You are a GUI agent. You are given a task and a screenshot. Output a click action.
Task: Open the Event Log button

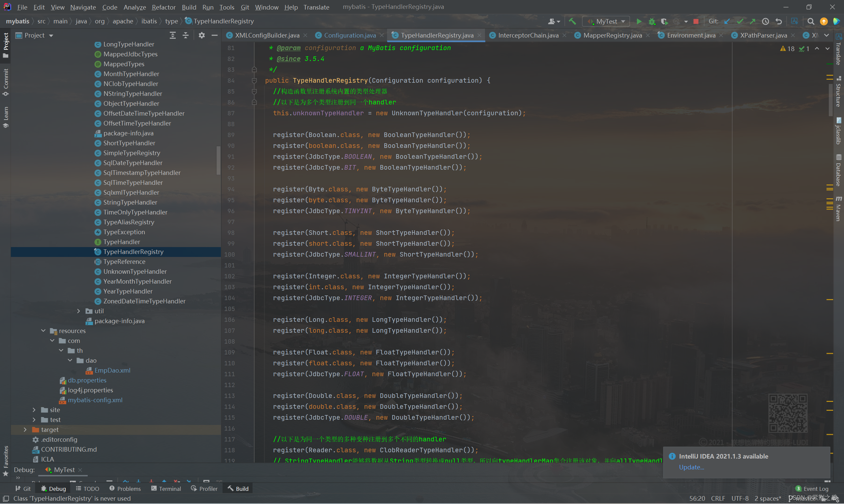coord(812,489)
